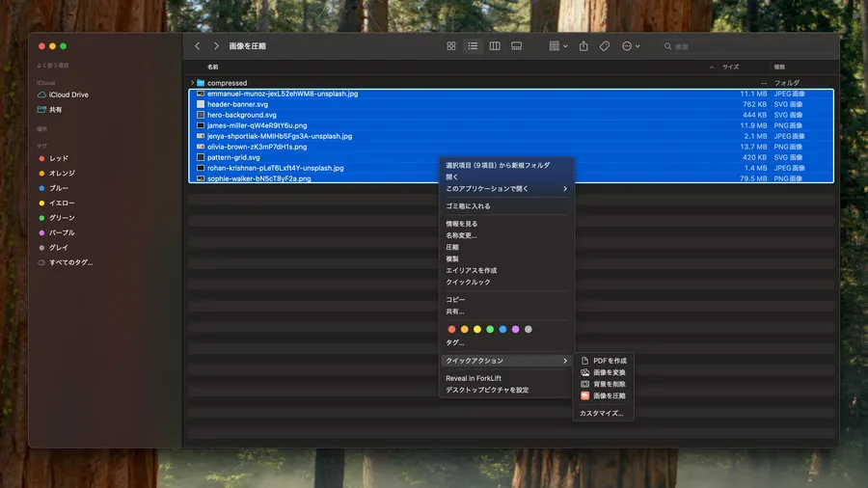Apply yellow tag dot in context menu
Screen dimensions: 868x488
pos(477,329)
